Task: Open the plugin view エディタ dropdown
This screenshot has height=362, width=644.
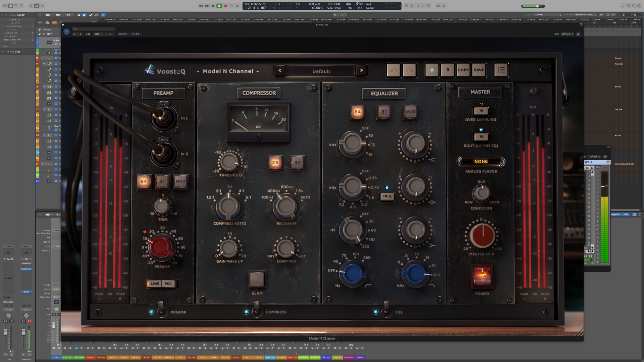Action: coord(568,34)
